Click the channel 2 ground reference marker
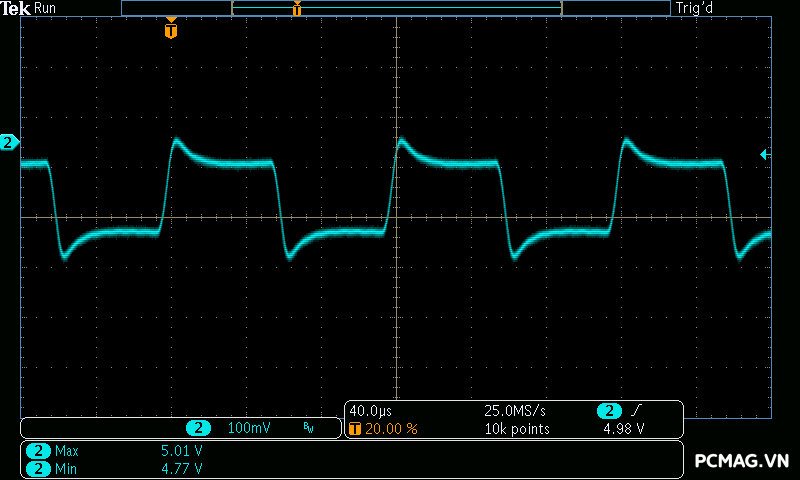This screenshot has height=480, width=800. [x=9, y=143]
